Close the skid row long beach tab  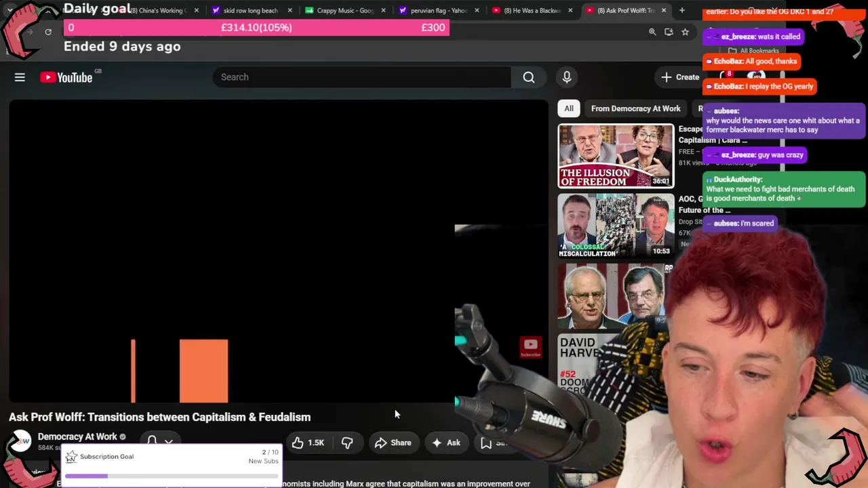(290, 10)
